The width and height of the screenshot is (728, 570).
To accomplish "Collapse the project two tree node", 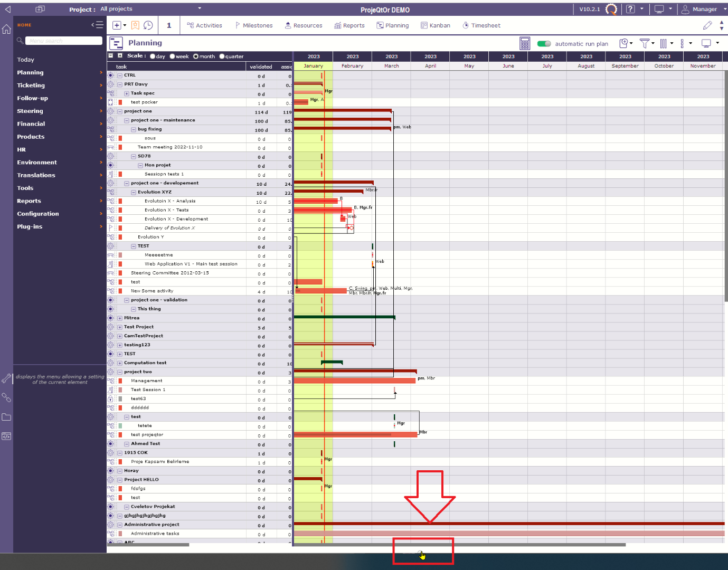I will coord(120,372).
